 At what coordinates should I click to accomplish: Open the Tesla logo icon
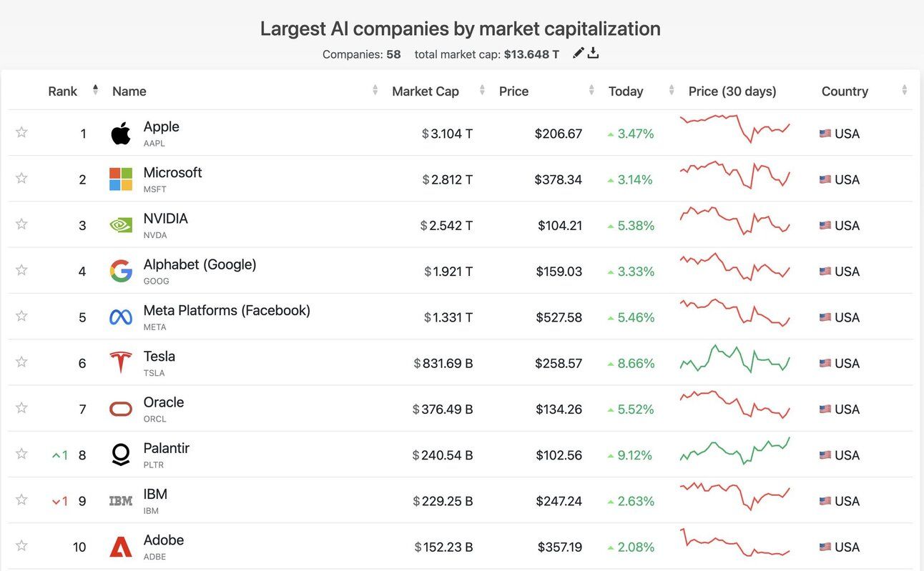pyautogui.click(x=121, y=363)
